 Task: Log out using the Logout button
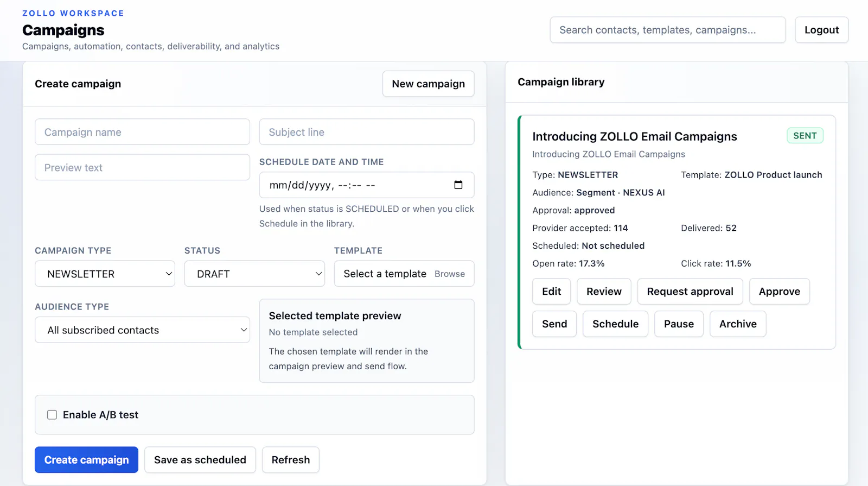821,30
